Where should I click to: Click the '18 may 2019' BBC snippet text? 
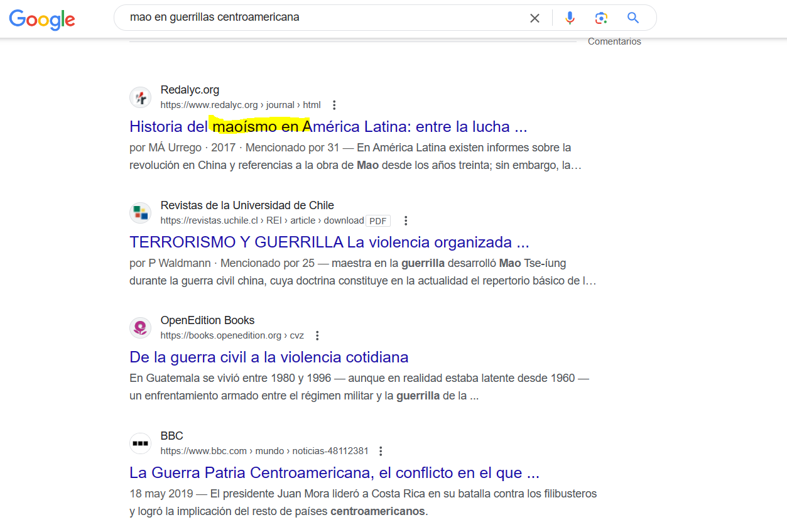click(161, 494)
